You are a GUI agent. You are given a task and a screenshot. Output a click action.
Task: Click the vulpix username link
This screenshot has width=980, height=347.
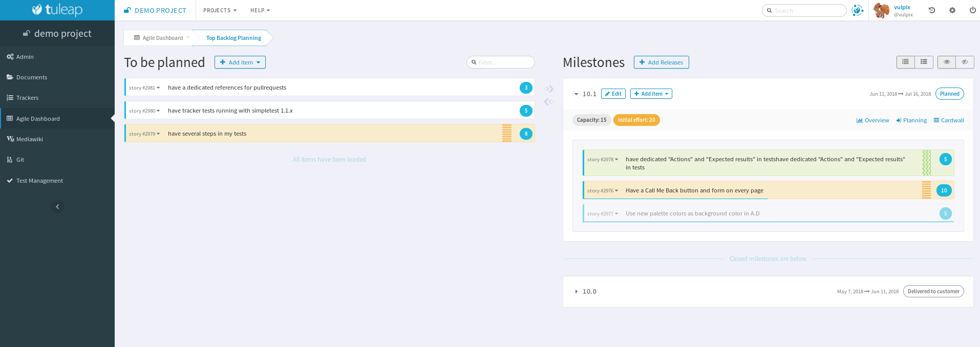[902, 7]
